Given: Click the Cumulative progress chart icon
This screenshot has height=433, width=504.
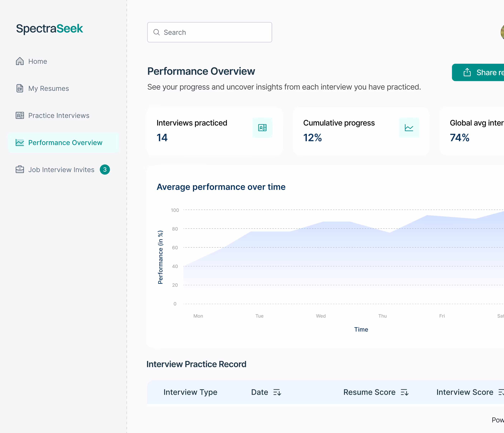Looking at the screenshot, I should 409,128.
